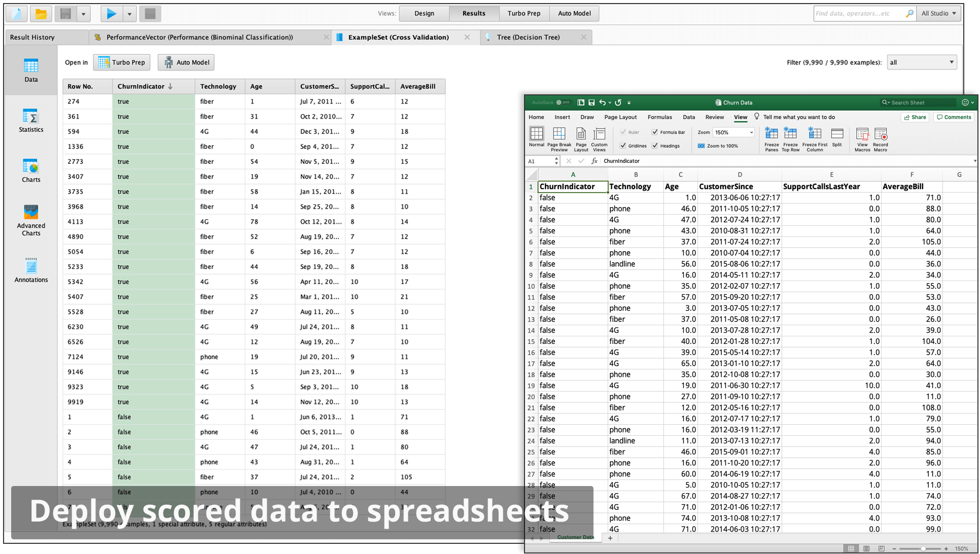Switch to the Tree (Decision Tree) tab

click(528, 37)
